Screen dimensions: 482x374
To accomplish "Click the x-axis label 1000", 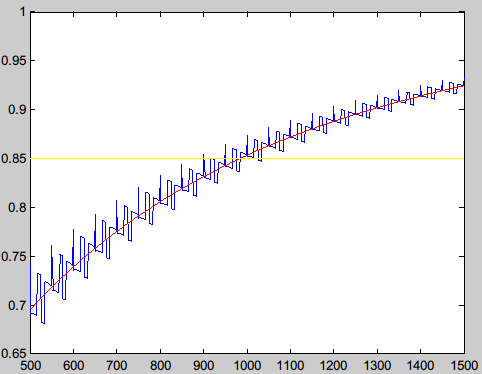I will point(247,366).
